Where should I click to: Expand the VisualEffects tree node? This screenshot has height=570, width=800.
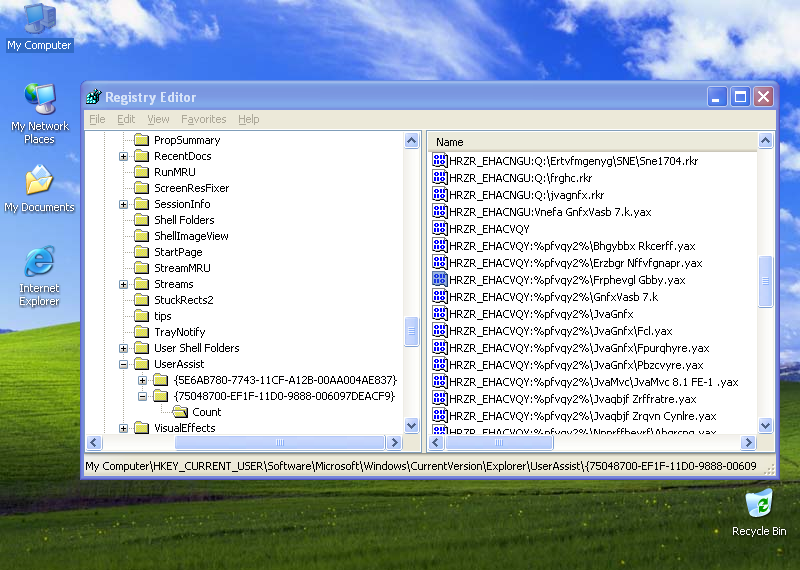[123, 428]
